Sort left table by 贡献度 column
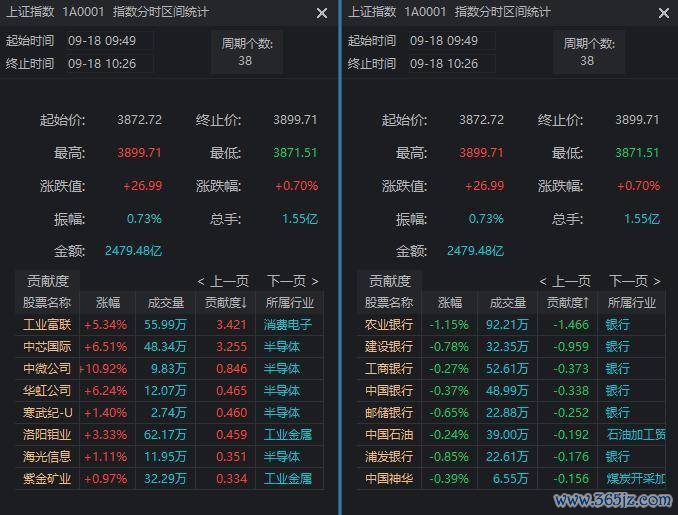The image size is (678, 515). click(x=226, y=302)
